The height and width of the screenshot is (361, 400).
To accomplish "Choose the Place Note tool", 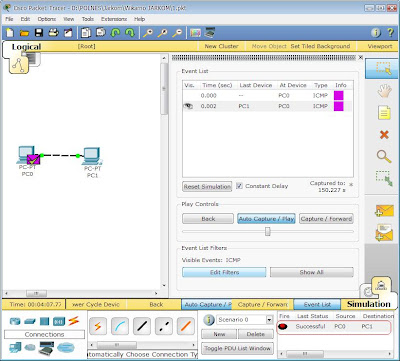I will click(384, 113).
